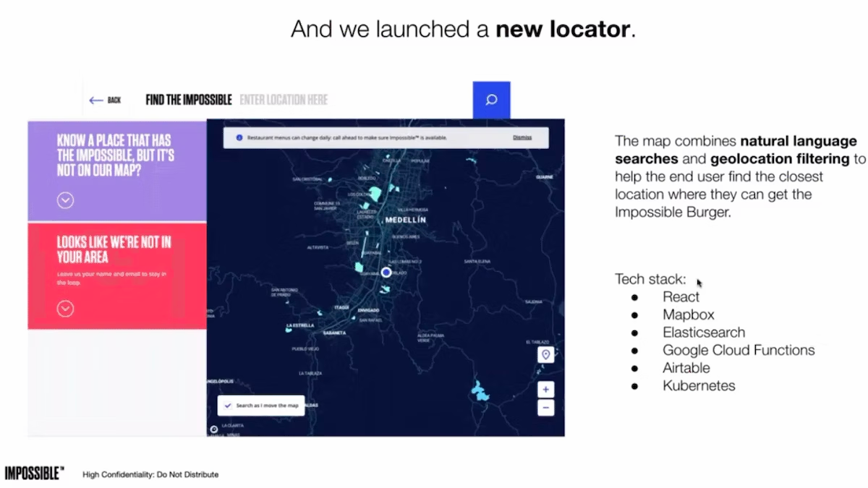
Task: Click the Envigado label on the map
Action: [368, 309]
